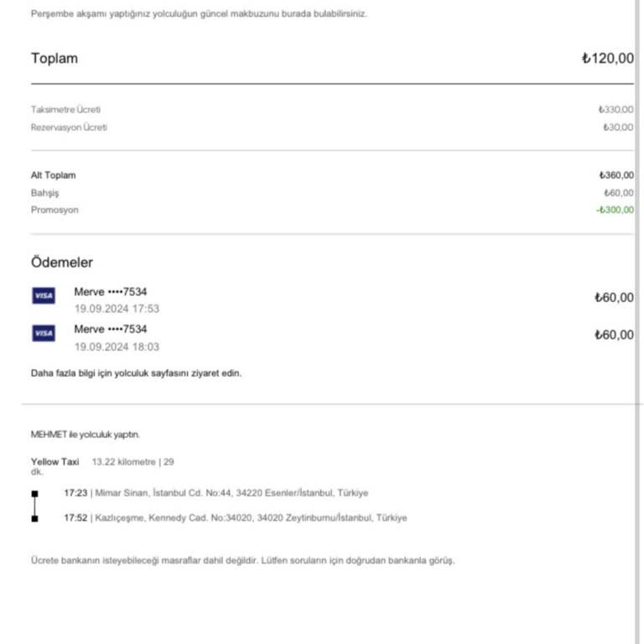The width and height of the screenshot is (644, 644).
Task: Click the VISA card icon for the 18:03 payment
Action: point(44,334)
